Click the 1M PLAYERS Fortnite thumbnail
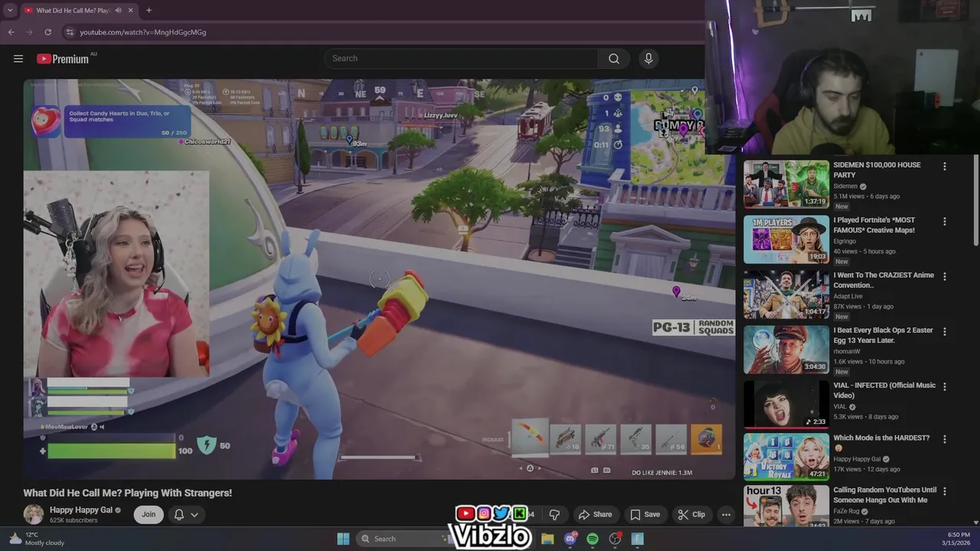This screenshot has width=980, height=551. (786, 239)
